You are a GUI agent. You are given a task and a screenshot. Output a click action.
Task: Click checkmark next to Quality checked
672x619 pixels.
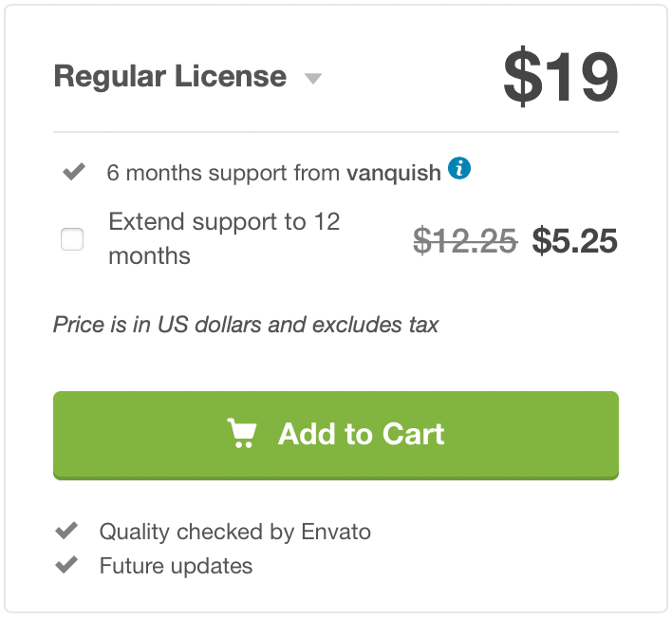tap(66, 531)
